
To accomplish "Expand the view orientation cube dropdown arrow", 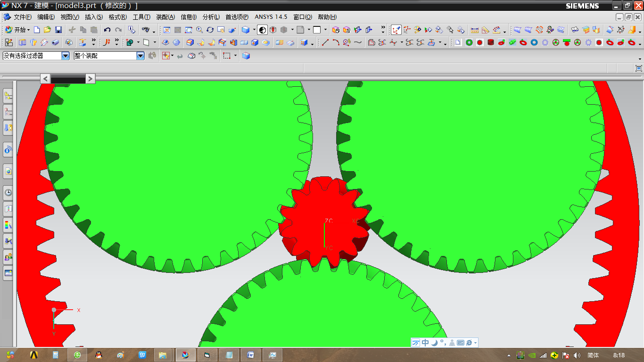I will point(254,30).
